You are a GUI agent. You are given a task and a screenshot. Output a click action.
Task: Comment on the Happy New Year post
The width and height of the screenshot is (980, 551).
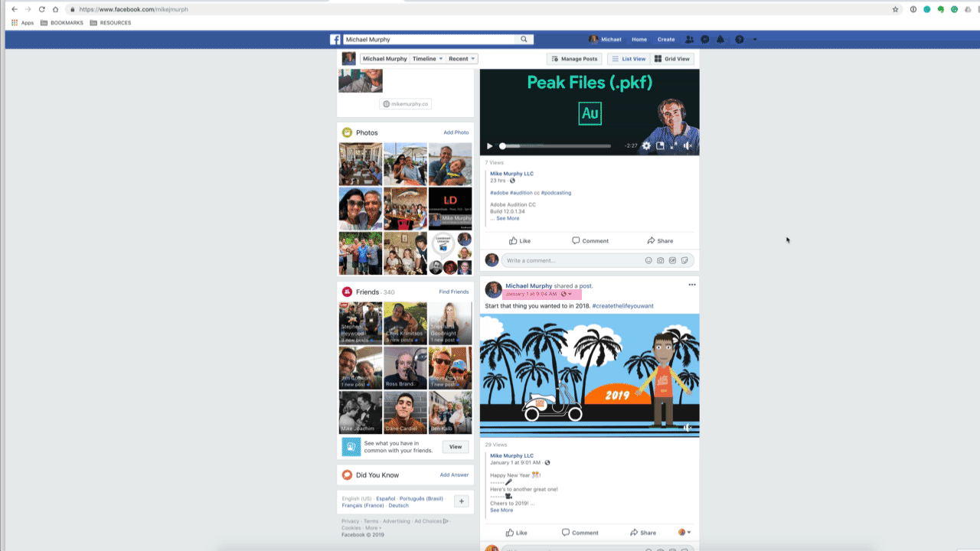tap(580, 533)
